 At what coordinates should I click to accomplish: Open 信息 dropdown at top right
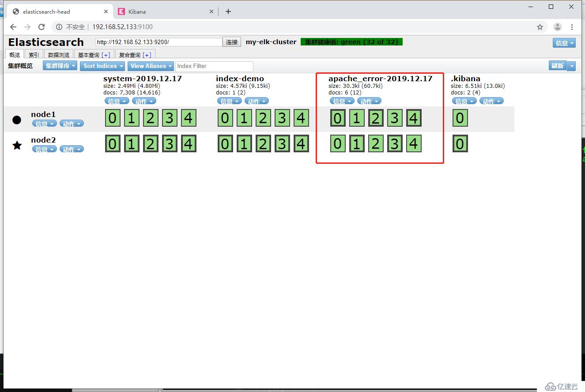click(x=564, y=43)
